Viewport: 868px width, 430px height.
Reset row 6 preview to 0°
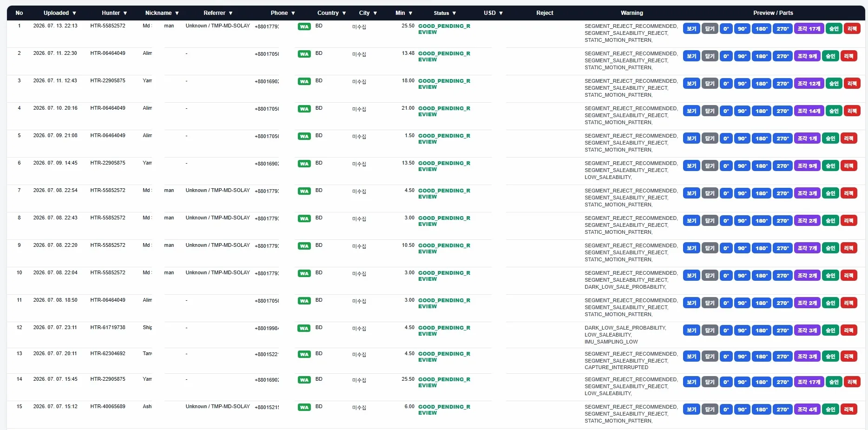[x=726, y=166]
